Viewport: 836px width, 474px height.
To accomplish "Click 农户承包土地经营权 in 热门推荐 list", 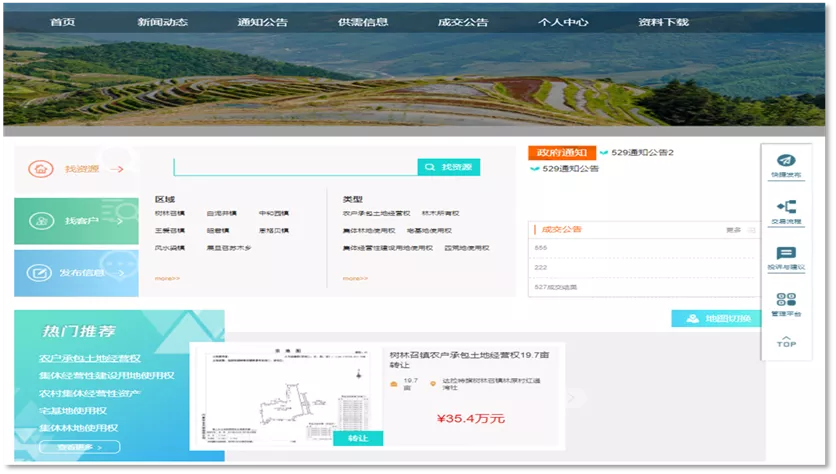I will [x=90, y=358].
